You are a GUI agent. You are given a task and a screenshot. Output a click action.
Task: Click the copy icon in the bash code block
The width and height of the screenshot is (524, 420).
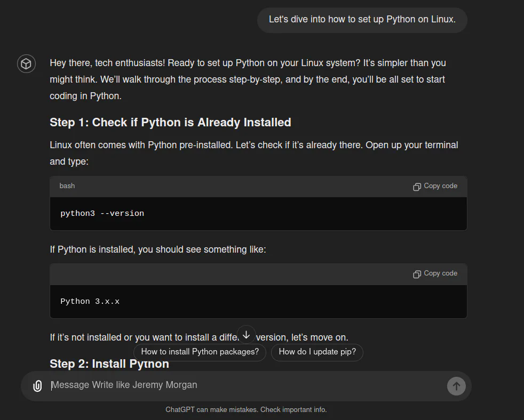(417, 187)
